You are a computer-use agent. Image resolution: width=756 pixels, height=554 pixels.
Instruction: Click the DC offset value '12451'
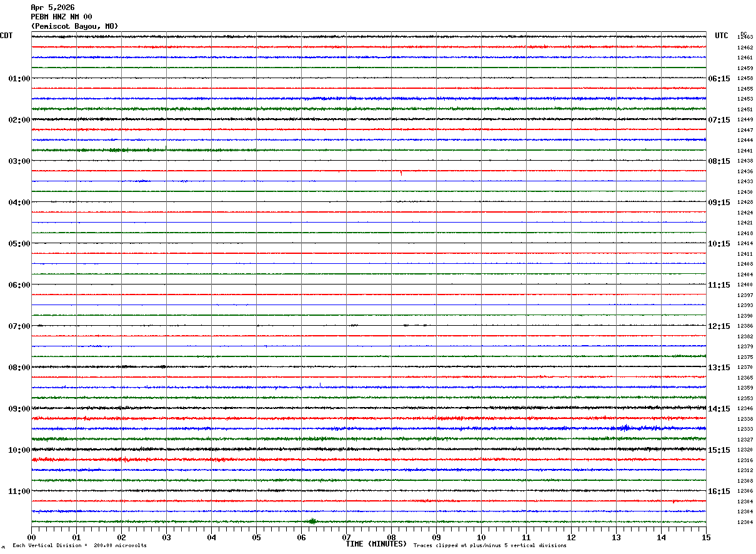coord(745,109)
